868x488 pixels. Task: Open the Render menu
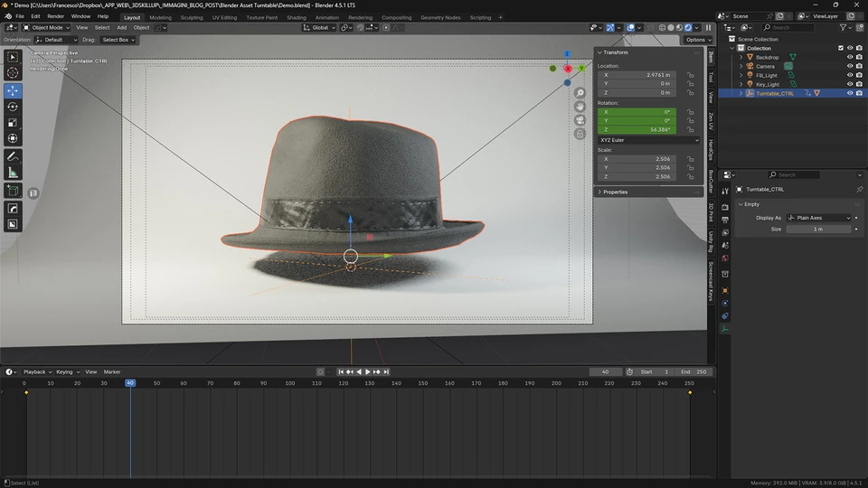tap(55, 16)
